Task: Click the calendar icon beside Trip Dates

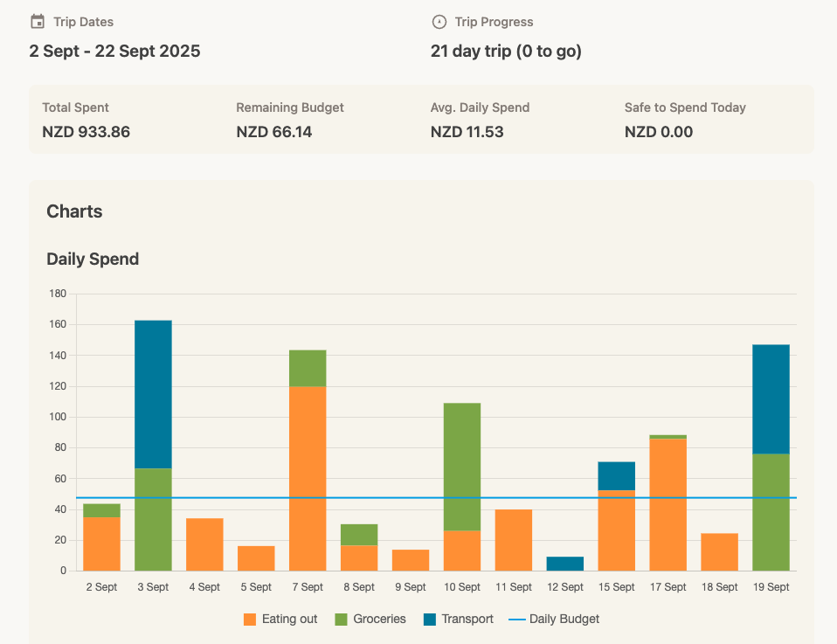Action: [x=36, y=22]
